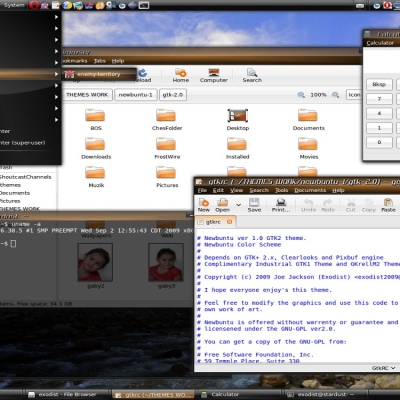Image resolution: width=400 pixels, height=400 pixels.
Task: Click the Search icon in file browser toolbar
Action: pos(252,75)
